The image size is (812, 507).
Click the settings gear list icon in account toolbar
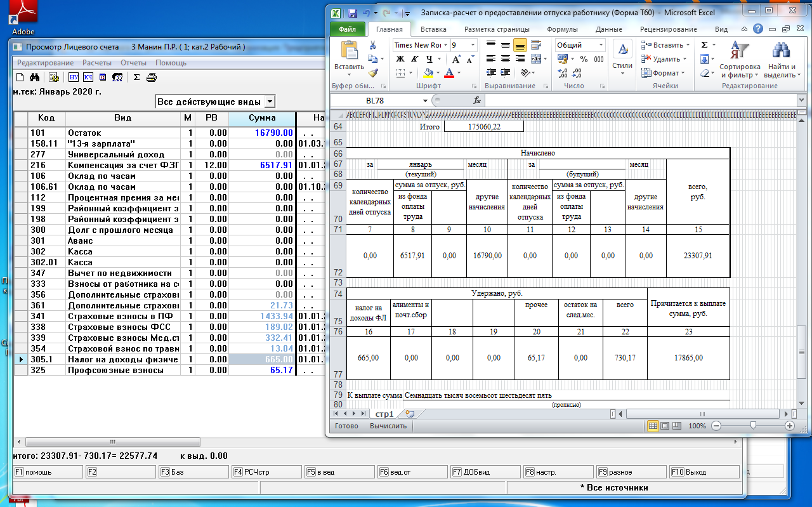[54, 77]
